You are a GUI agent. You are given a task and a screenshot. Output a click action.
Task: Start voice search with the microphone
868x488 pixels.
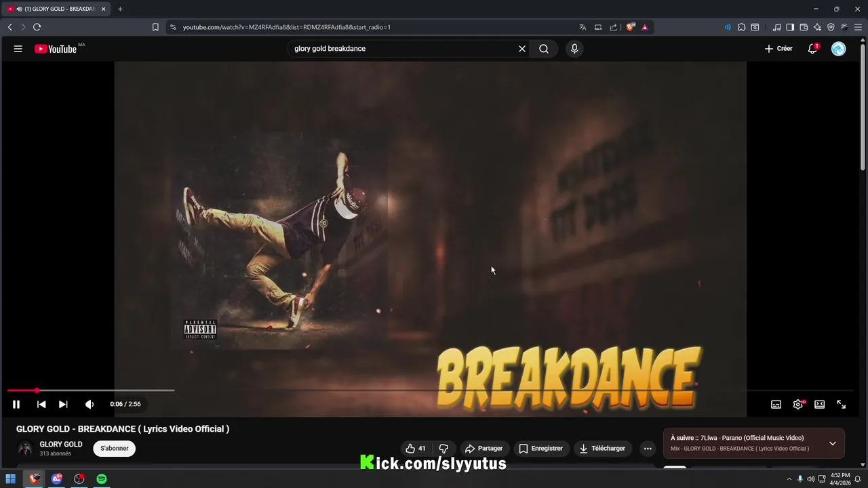point(574,49)
